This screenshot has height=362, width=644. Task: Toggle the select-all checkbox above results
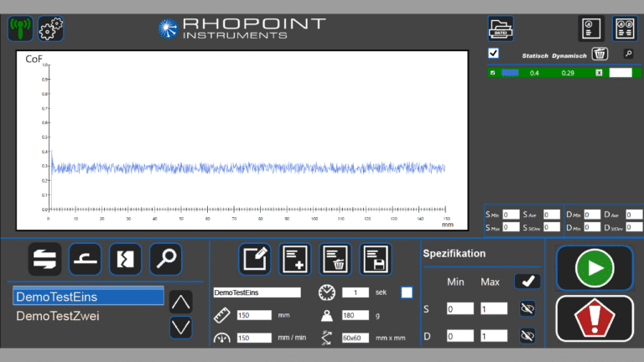point(494,54)
